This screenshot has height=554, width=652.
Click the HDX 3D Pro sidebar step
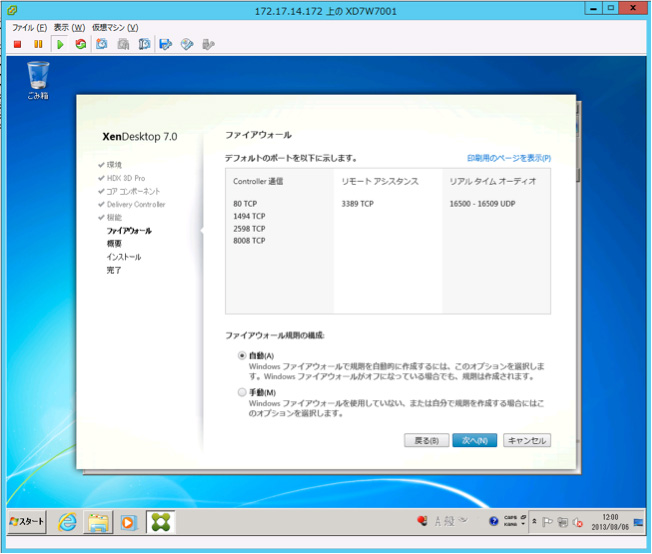(x=126, y=178)
